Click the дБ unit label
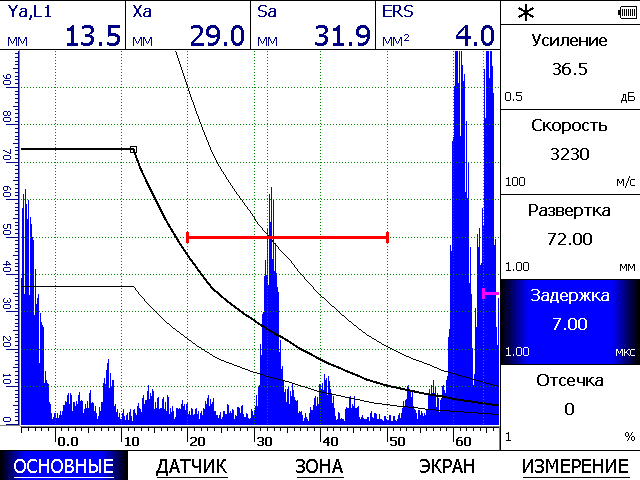The width and height of the screenshot is (640, 480). [628, 97]
